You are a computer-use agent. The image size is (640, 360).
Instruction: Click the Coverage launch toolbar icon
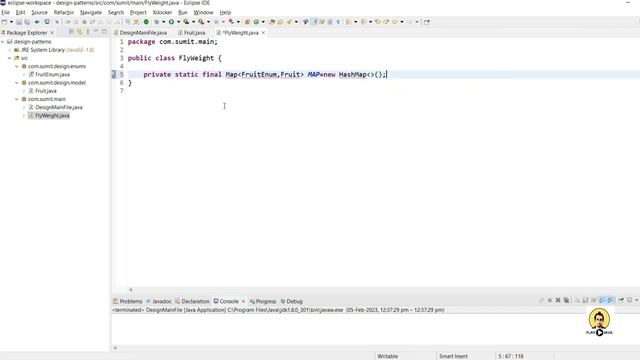[186, 22]
